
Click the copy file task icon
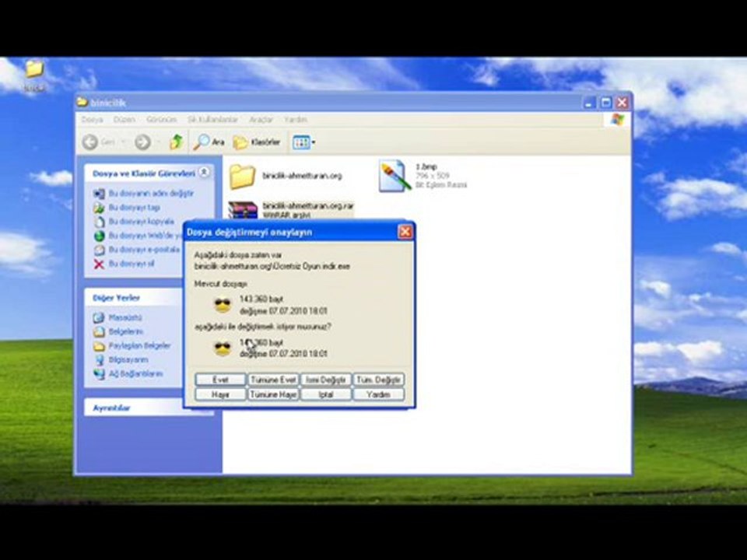[x=99, y=222]
